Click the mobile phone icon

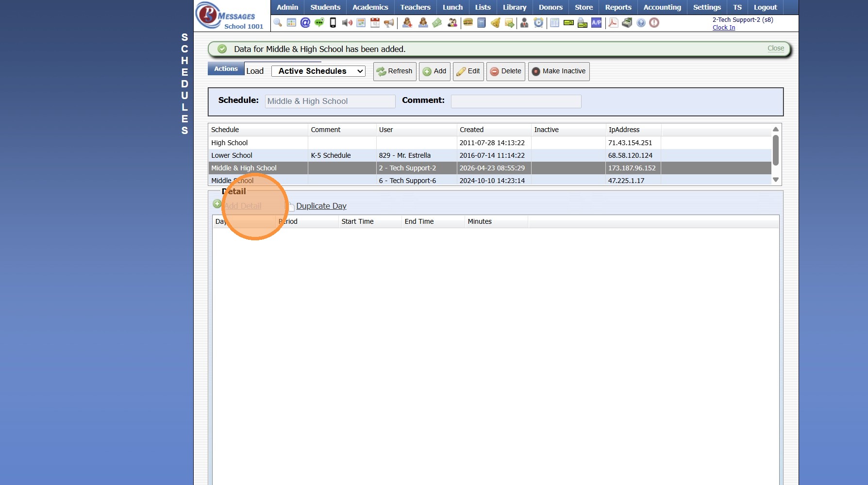coord(333,23)
